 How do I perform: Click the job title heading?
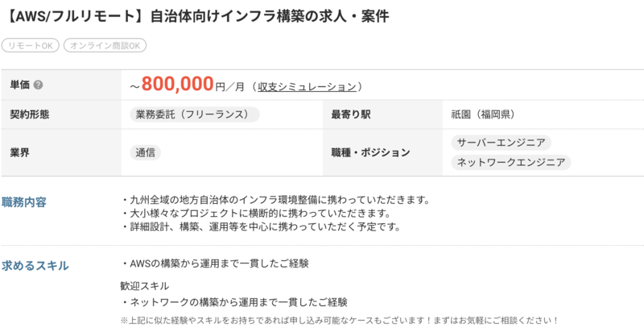pos(197,16)
